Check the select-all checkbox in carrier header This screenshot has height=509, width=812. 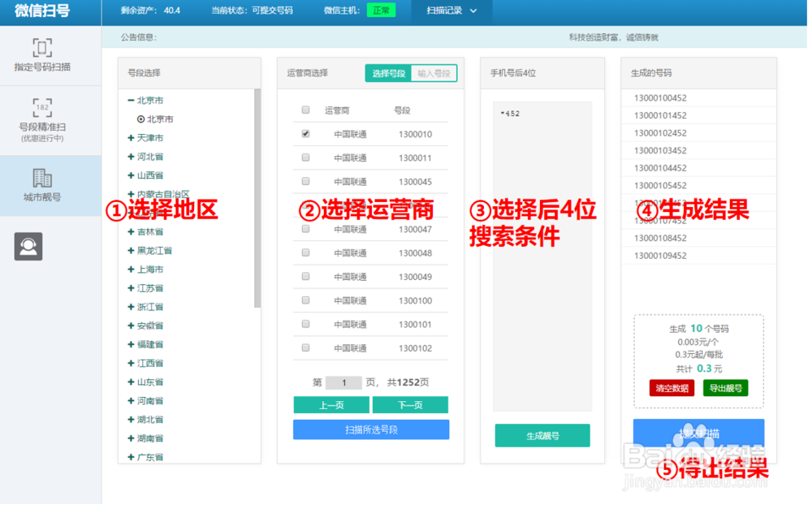point(306,110)
